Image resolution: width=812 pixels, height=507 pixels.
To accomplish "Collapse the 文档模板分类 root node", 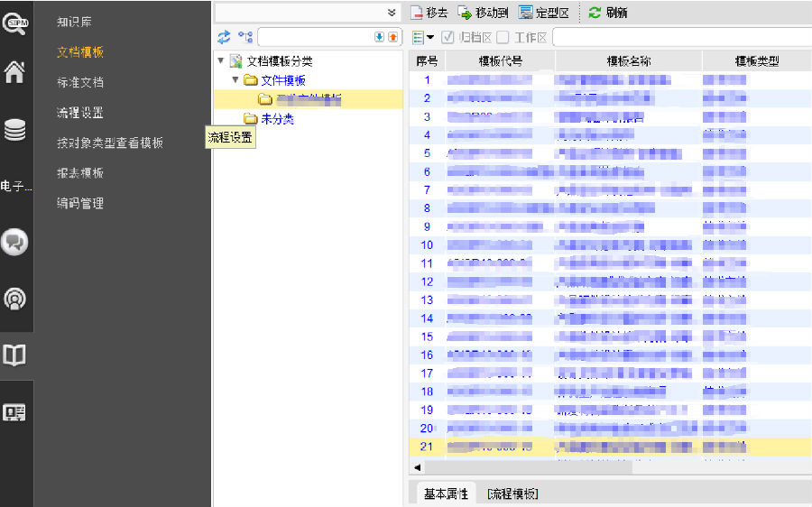I will pyautogui.click(x=221, y=60).
